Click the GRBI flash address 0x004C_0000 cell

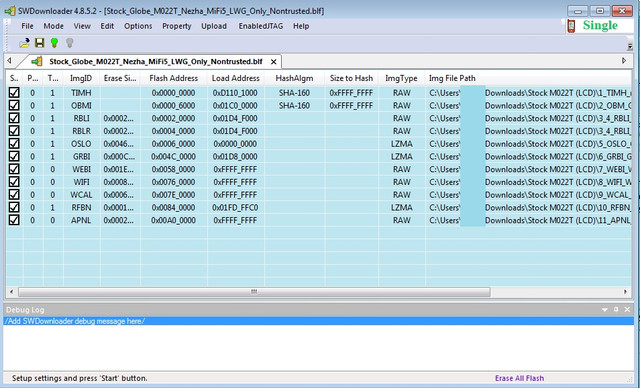(173, 157)
